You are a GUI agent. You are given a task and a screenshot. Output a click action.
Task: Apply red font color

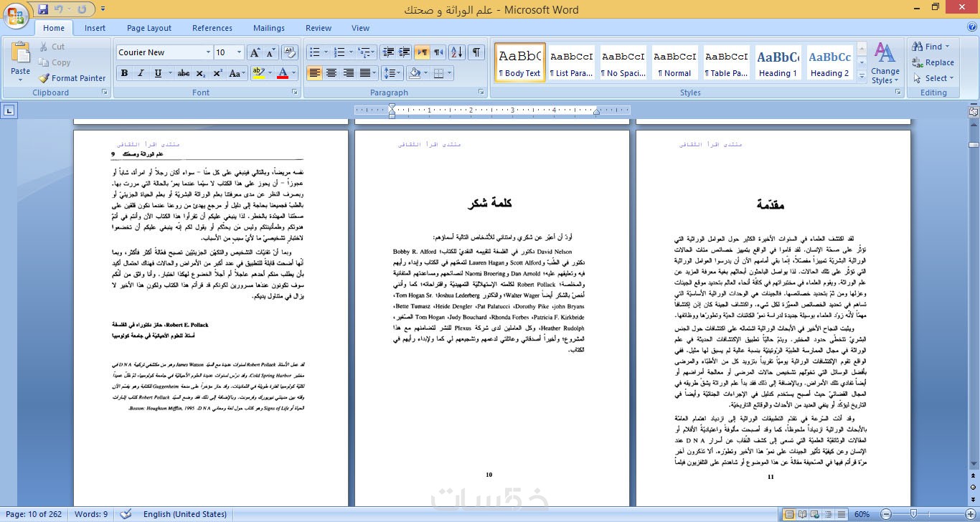283,73
